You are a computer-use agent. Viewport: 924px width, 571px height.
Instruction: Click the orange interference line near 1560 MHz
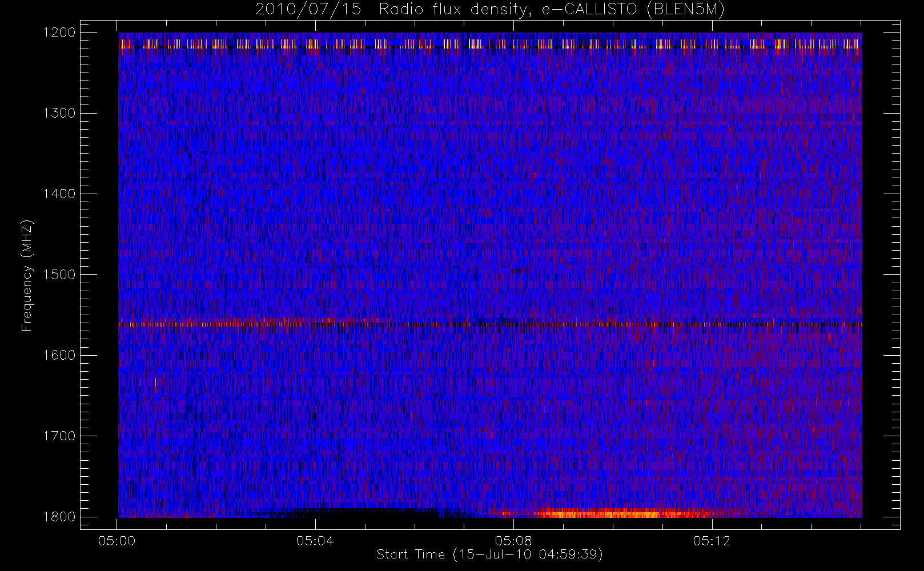click(490, 324)
